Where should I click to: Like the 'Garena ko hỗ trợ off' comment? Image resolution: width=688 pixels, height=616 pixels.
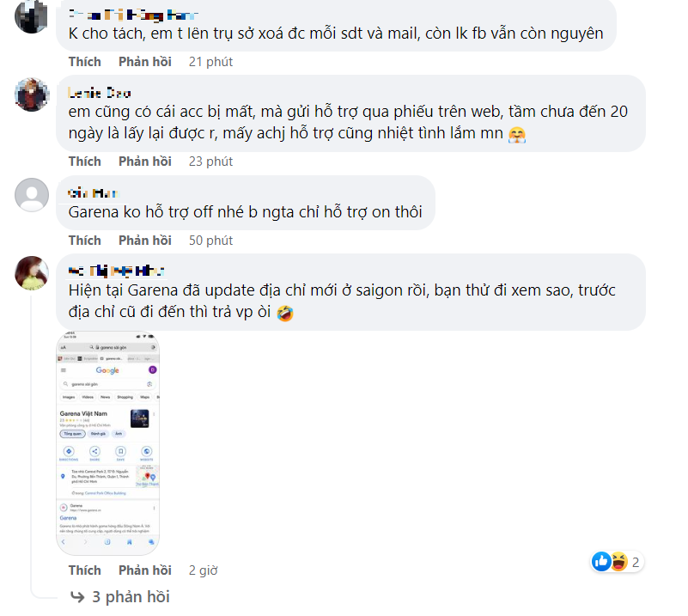(84, 241)
